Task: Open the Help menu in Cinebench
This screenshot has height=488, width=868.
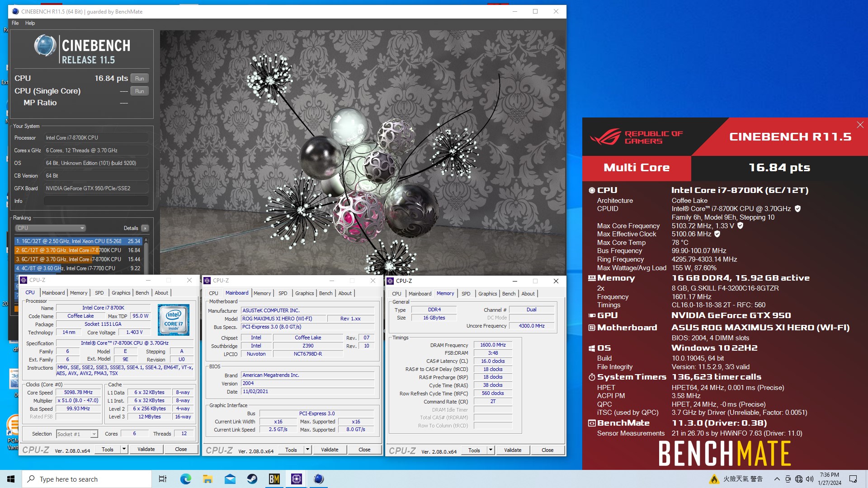Action: (x=30, y=23)
